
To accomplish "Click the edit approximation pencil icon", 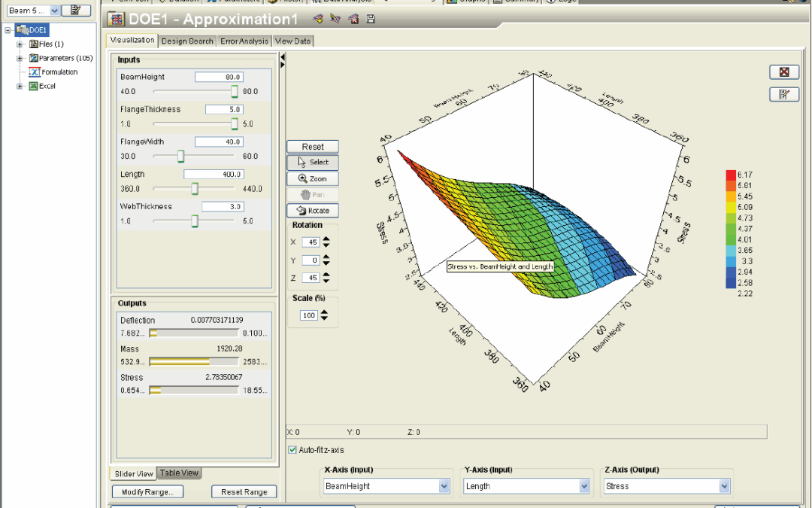I will (x=335, y=19).
